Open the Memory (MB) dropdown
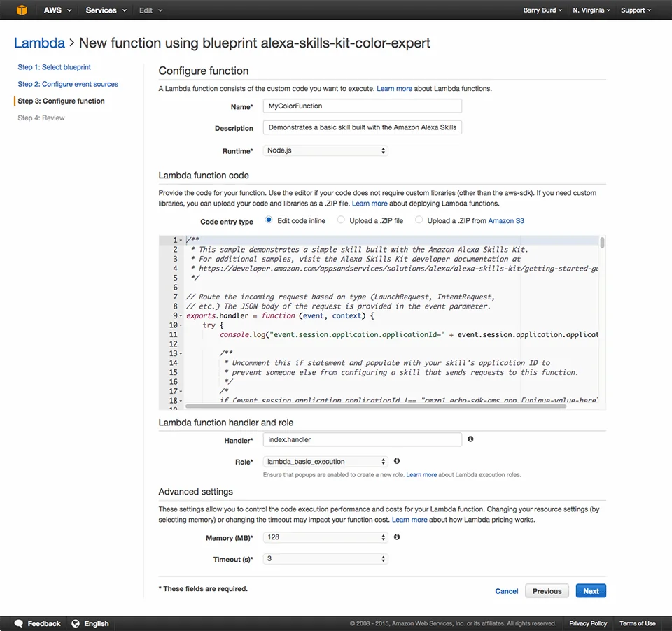The image size is (672, 631). point(325,537)
